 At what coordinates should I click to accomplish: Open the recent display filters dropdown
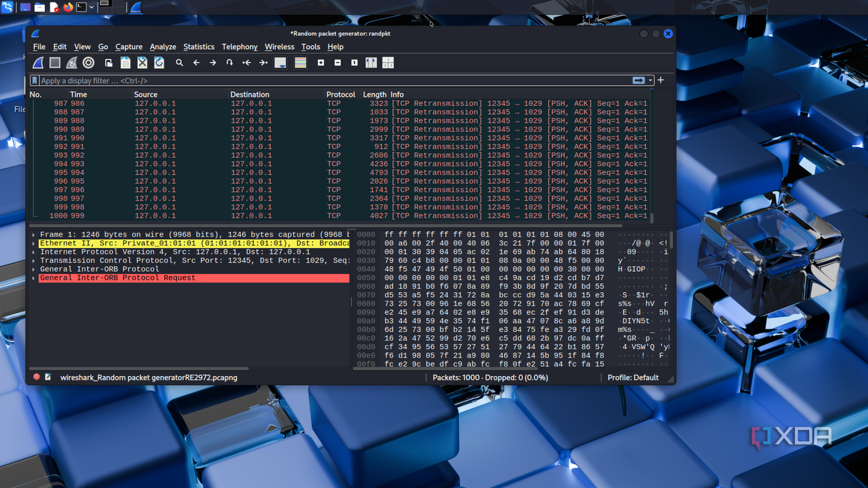650,80
